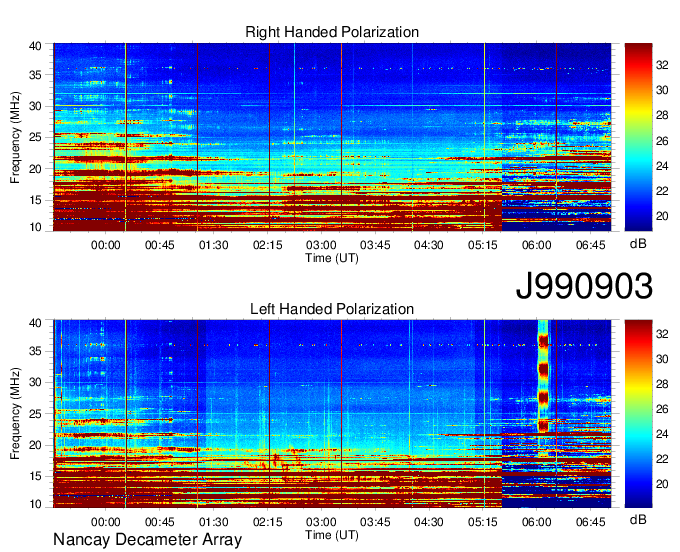Click the 06:00 time tick on Left Handed plot
The image size is (680, 552).
tap(536, 522)
